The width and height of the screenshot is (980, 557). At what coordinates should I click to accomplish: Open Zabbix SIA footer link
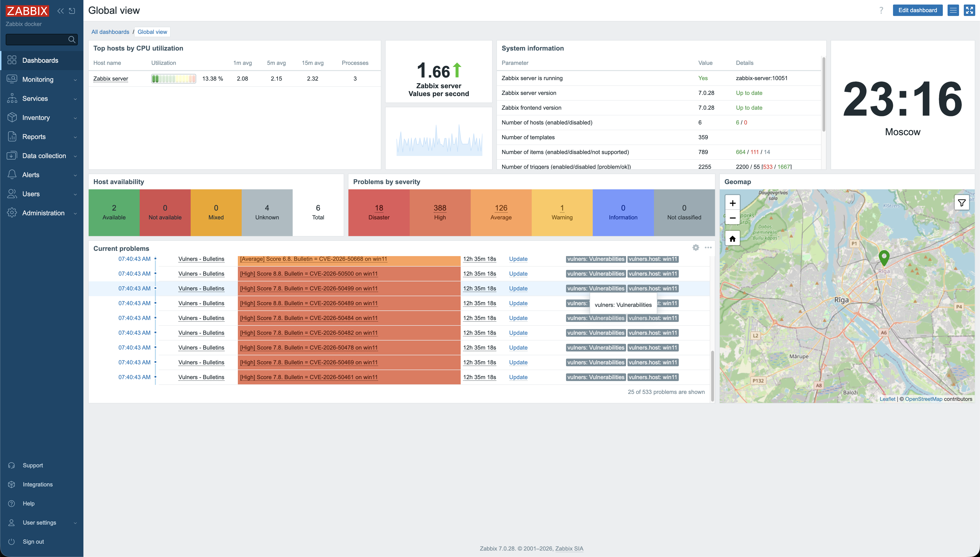point(569,549)
